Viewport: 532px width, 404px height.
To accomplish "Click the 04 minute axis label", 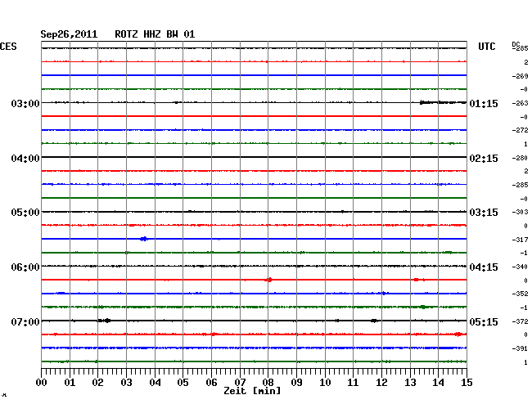I will click(155, 383).
